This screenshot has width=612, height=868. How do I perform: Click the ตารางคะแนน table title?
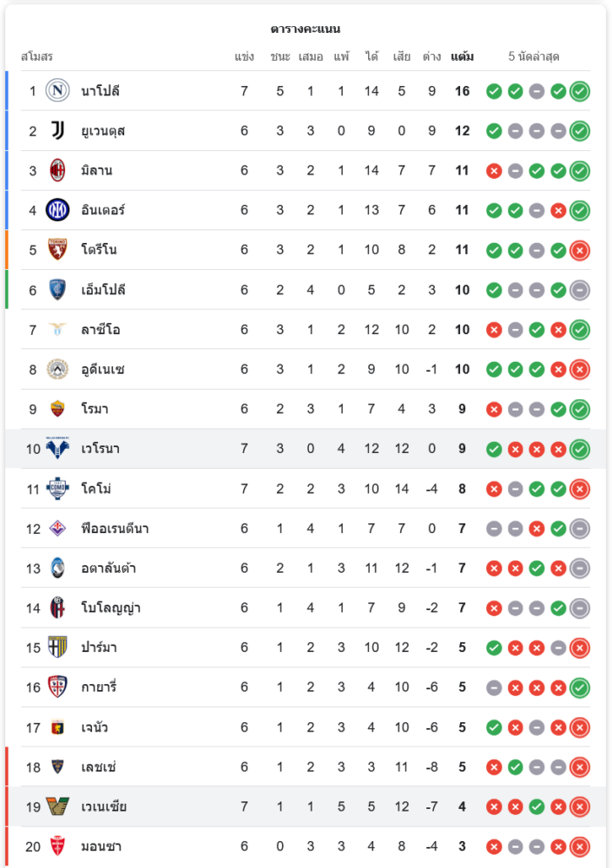coord(306,29)
